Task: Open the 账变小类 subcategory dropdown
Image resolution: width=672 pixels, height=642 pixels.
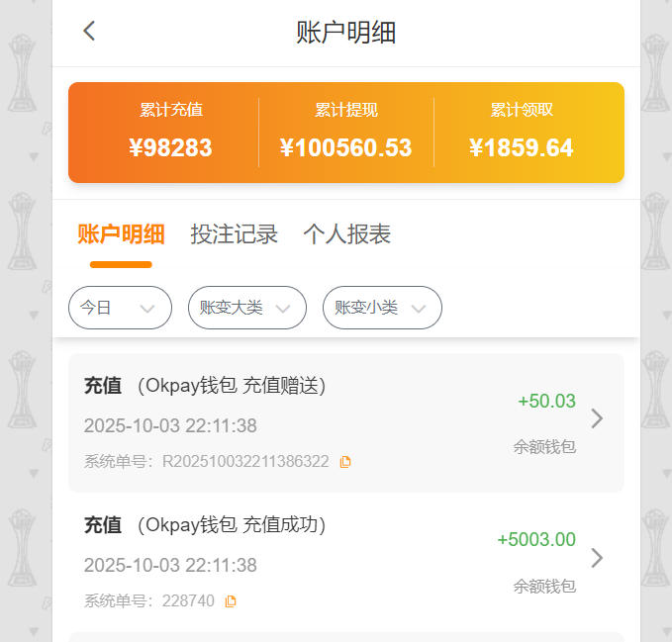Action: (382, 308)
